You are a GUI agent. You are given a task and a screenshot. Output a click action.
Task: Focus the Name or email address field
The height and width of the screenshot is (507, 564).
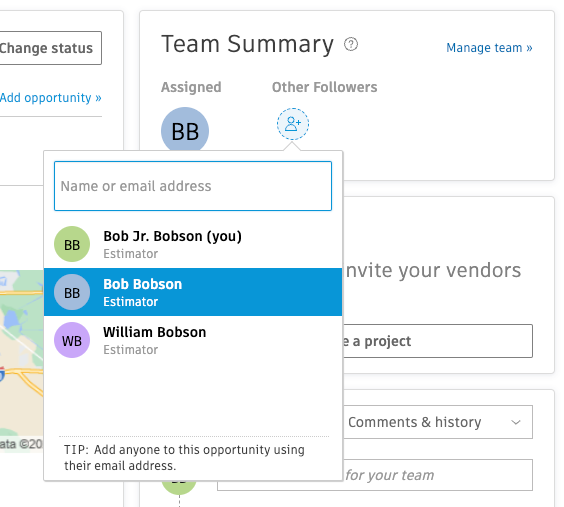(193, 186)
